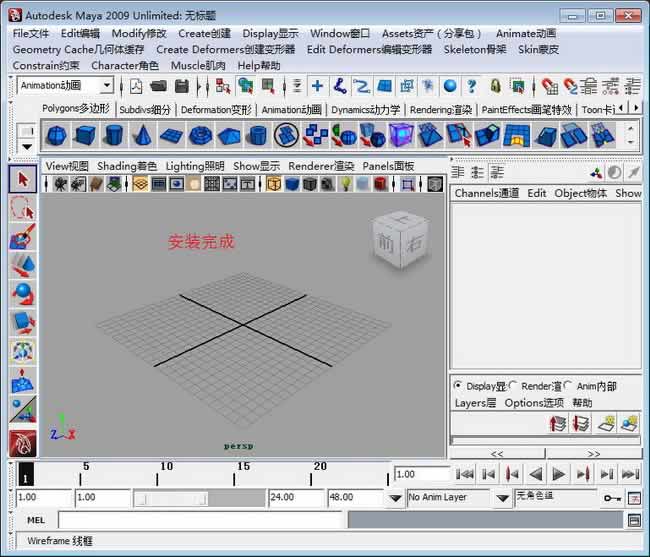Create a polygon pyramid from the shelf
This screenshot has height=557, width=650.
(x=229, y=135)
